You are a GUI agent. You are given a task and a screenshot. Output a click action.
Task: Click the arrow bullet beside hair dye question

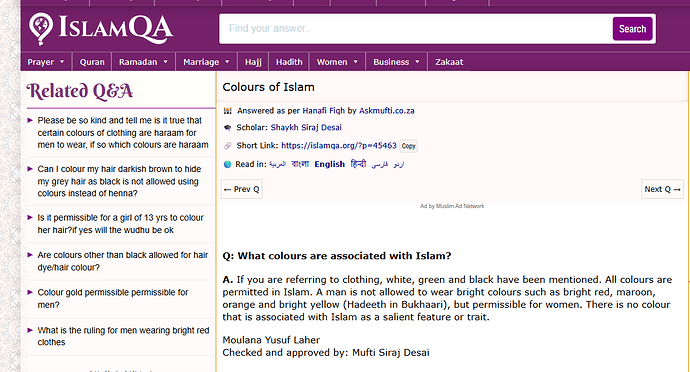[x=30, y=255]
